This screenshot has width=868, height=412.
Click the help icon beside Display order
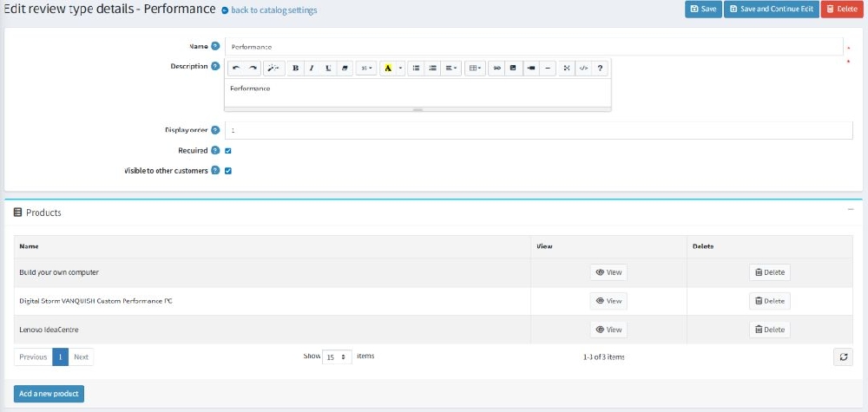215,130
